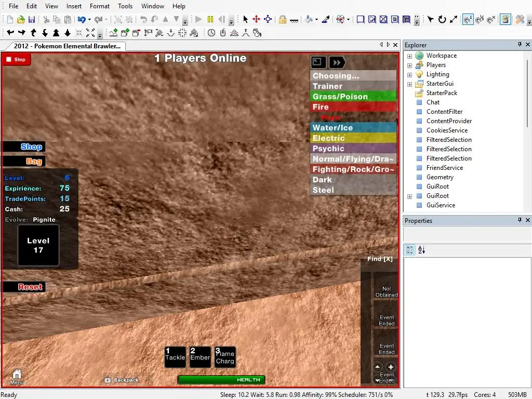This screenshot has height=399, width=532.
Task: Select the blue Resize tool
Action: click(x=268, y=19)
